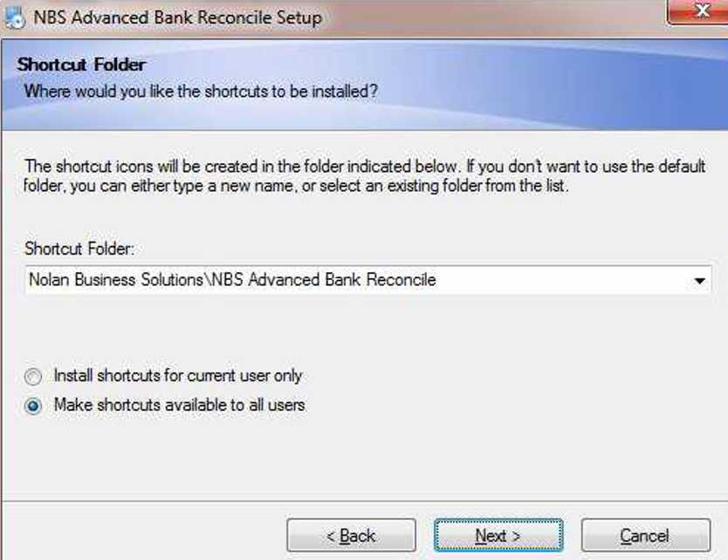
Task: Click the 'select an existing folder' instruction line
Action: point(297,186)
